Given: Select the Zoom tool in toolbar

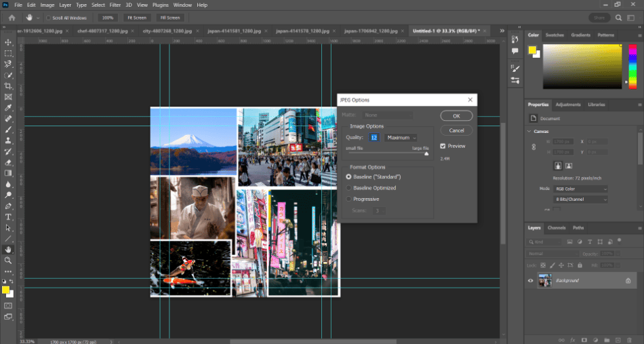Looking at the screenshot, I should pyautogui.click(x=8, y=260).
